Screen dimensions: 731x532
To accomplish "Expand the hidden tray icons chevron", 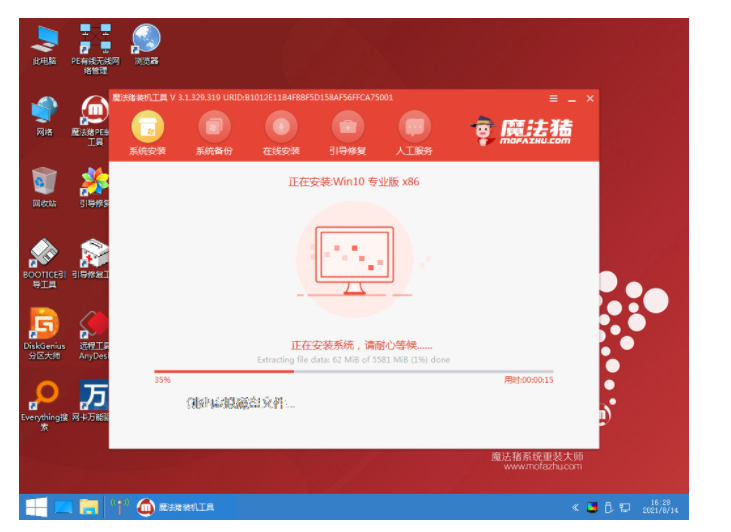I will 575,507.
